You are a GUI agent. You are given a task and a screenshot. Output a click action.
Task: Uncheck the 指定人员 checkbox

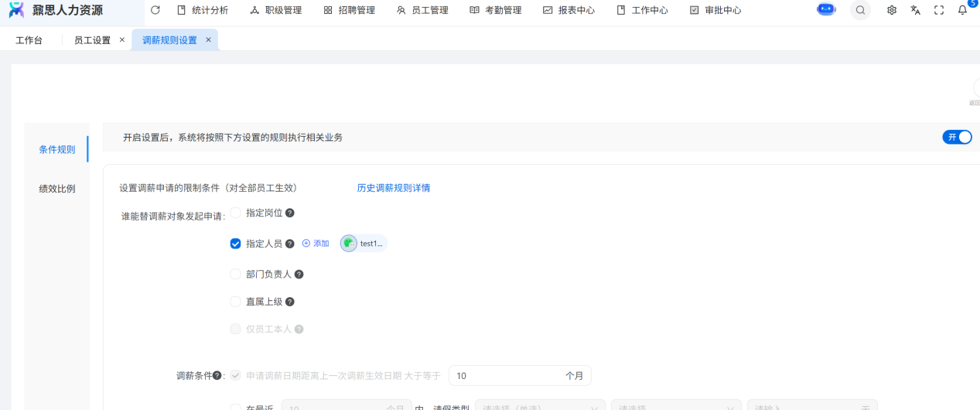pyautogui.click(x=236, y=244)
